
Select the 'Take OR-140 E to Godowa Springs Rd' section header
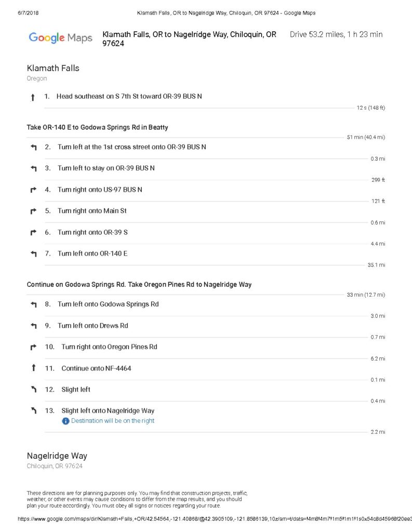click(97, 128)
